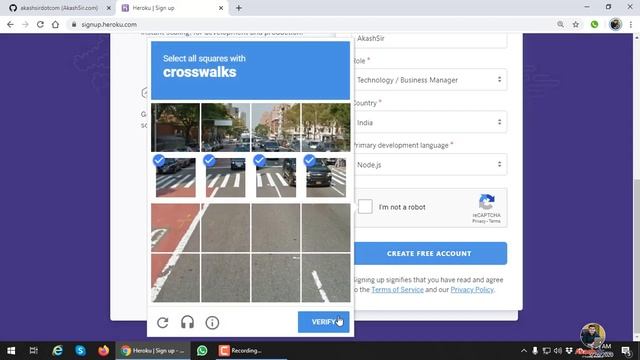Image resolution: width=640 pixels, height=360 pixels.
Task: Reload the captcha challenge
Action: (x=162, y=322)
